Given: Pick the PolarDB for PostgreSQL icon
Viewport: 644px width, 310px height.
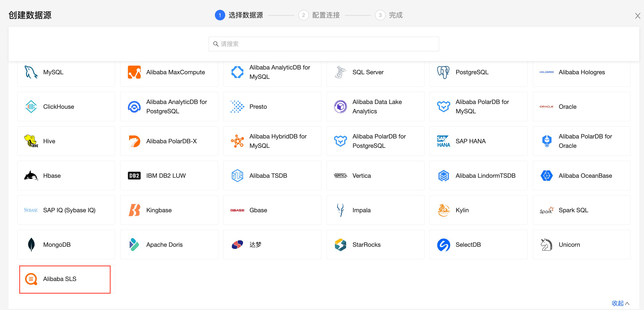Looking at the screenshot, I should (x=340, y=141).
